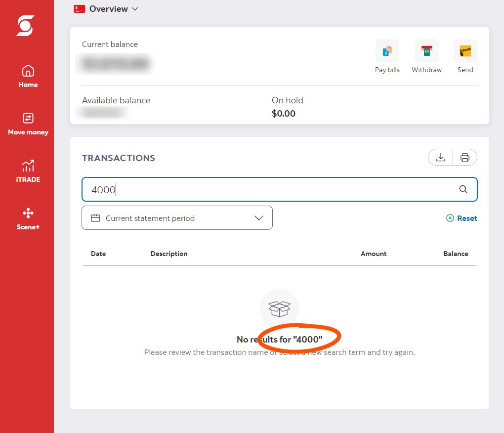Go to Home in the sidebar
Screen dimensions: 504x433
tap(28, 77)
